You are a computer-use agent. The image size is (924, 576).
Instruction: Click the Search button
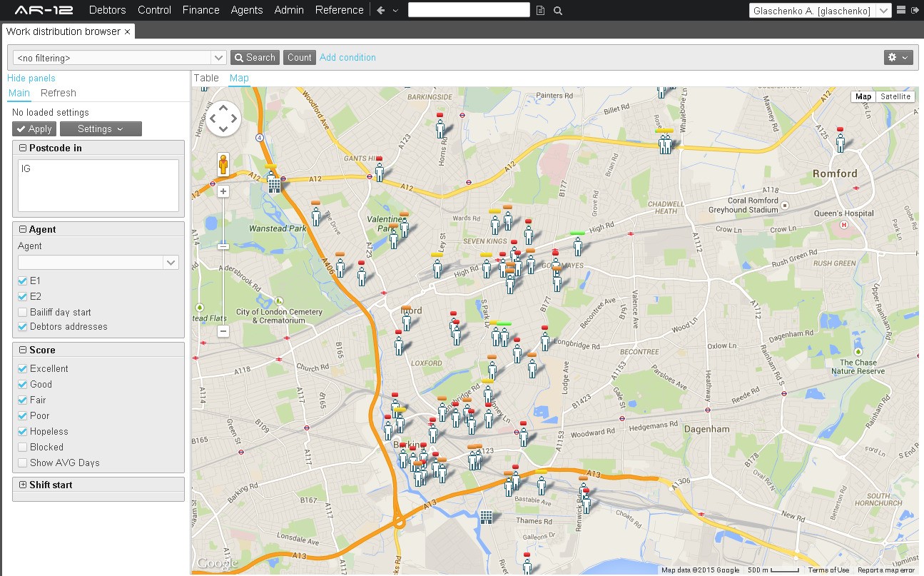[x=255, y=58]
